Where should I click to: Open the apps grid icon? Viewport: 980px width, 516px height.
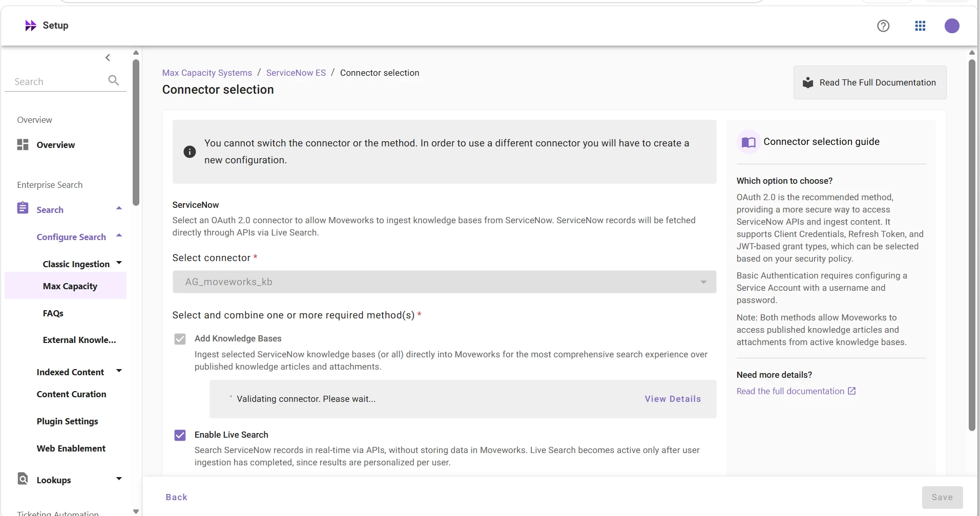pos(920,26)
